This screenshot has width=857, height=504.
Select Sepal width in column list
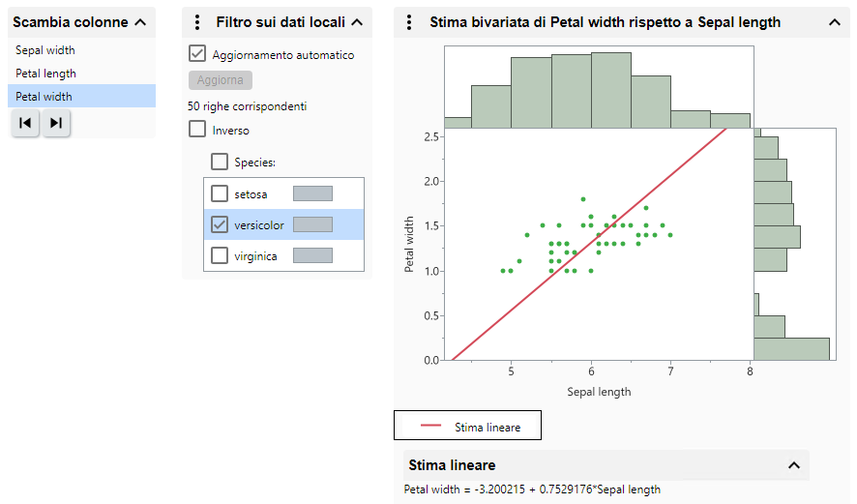click(x=45, y=50)
